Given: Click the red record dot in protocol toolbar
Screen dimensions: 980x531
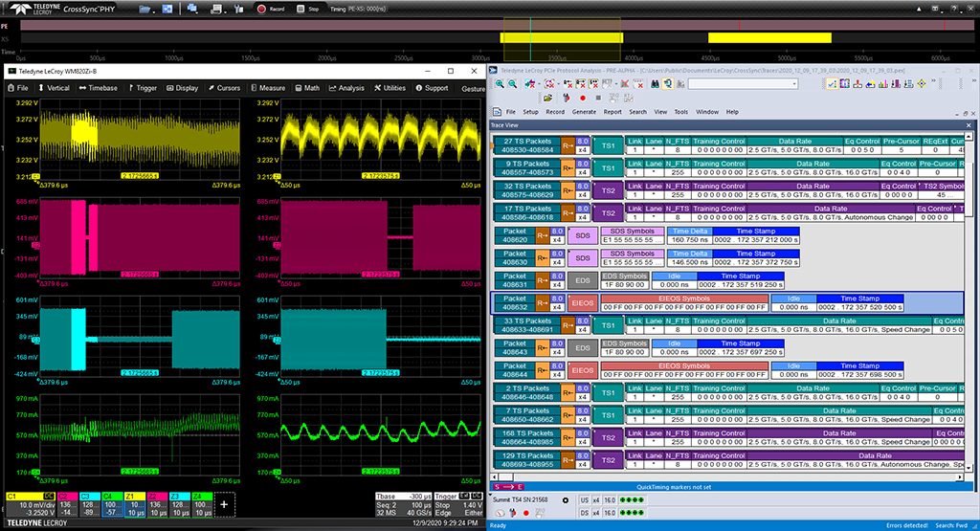Looking at the screenshot, I should point(582,98).
